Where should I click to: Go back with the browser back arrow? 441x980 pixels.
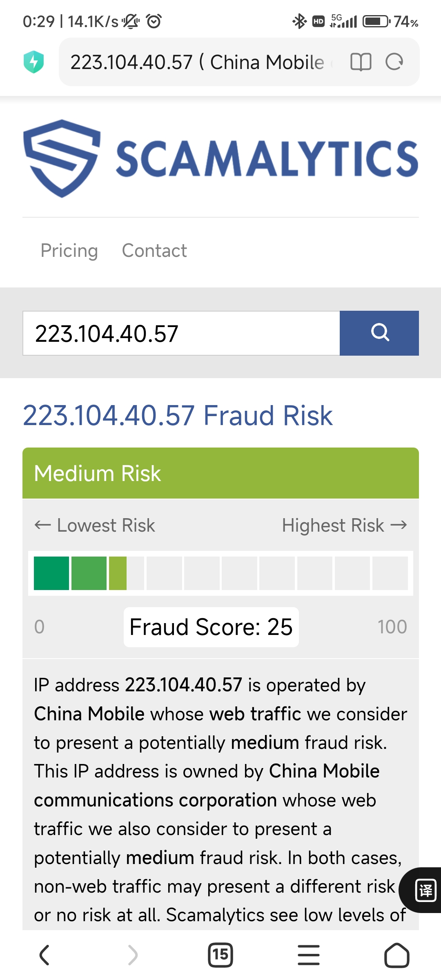pos(45,955)
